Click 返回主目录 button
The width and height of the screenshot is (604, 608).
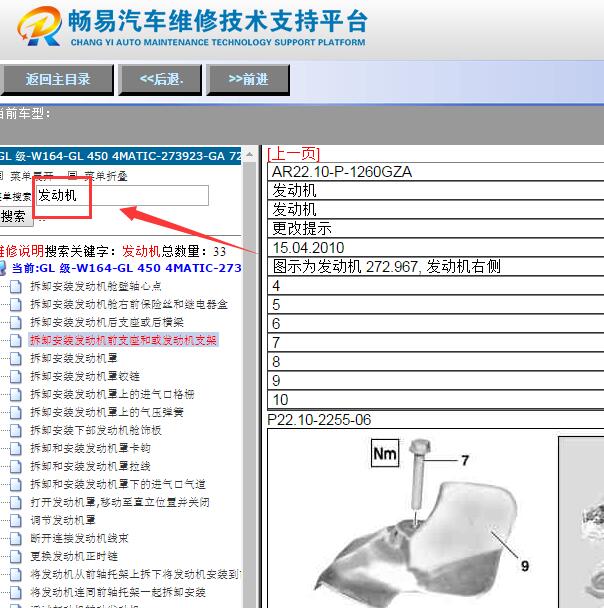57,80
